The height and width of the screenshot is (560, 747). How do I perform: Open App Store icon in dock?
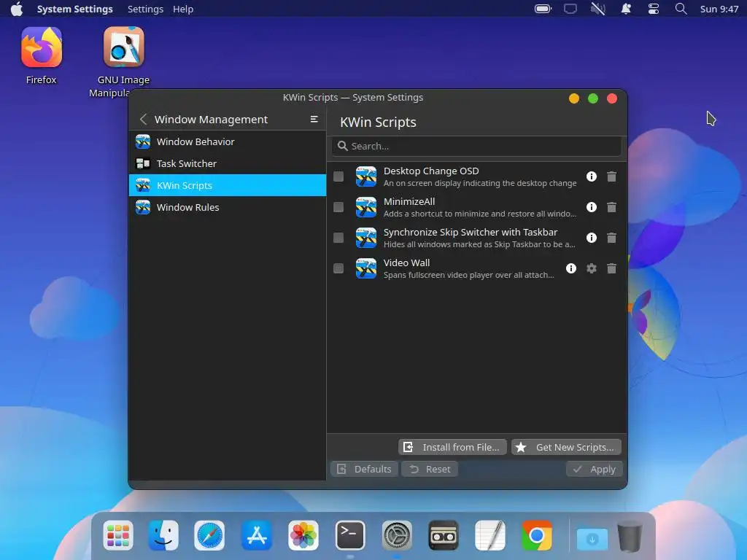[256, 536]
